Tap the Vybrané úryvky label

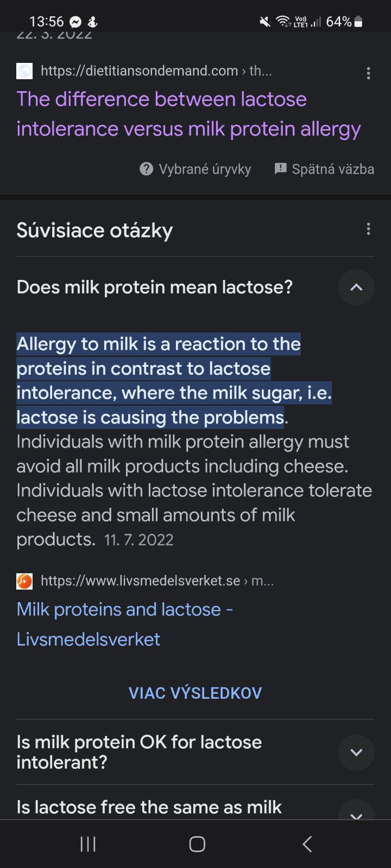205,169
